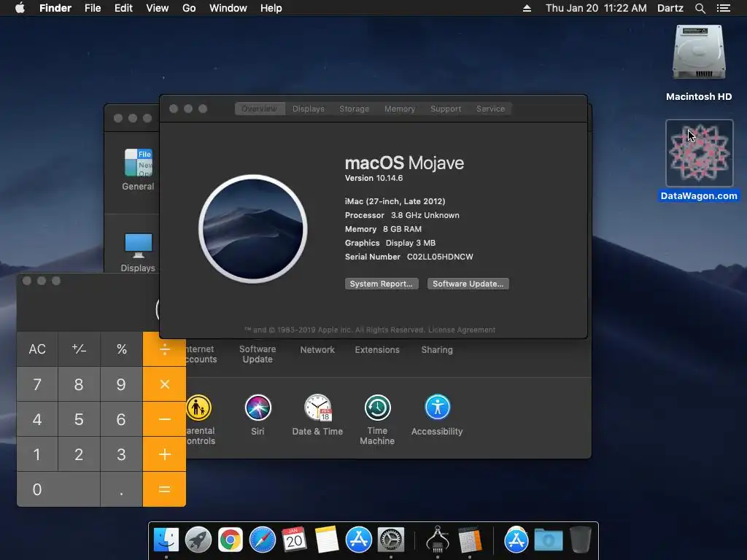The height and width of the screenshot is (560, 747).
Task: Click the 0 key on Calculator
Action: coord(58,489)
